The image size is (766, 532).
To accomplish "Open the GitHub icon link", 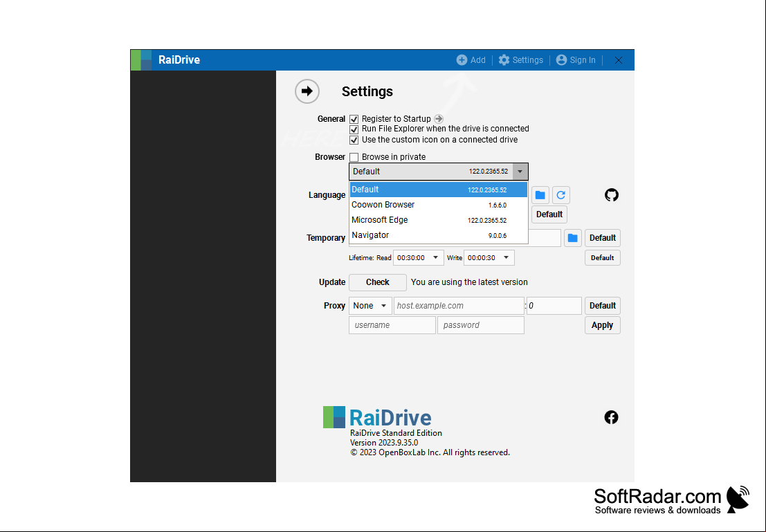I will pyautogui.click(x=611, y=195).
